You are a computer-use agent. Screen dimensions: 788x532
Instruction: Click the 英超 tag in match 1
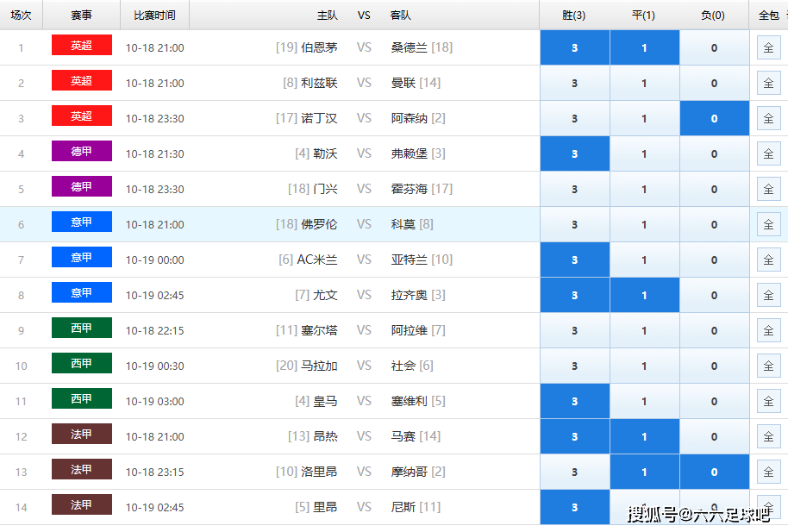tap(81, 45)
